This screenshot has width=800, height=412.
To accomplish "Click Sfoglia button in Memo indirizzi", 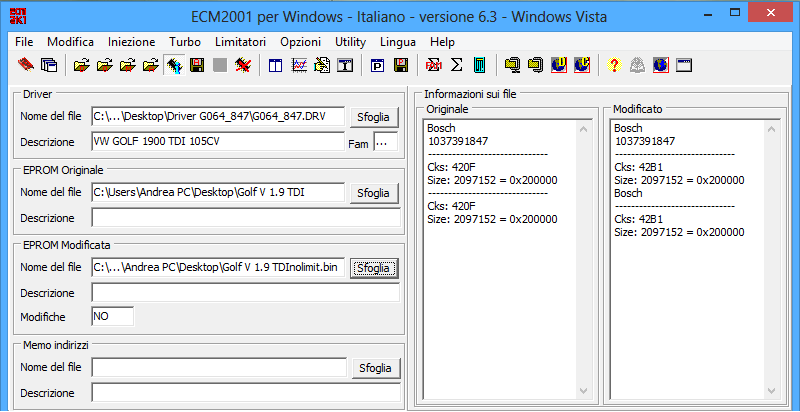I will pyautogui.click(x=376, y=368).
